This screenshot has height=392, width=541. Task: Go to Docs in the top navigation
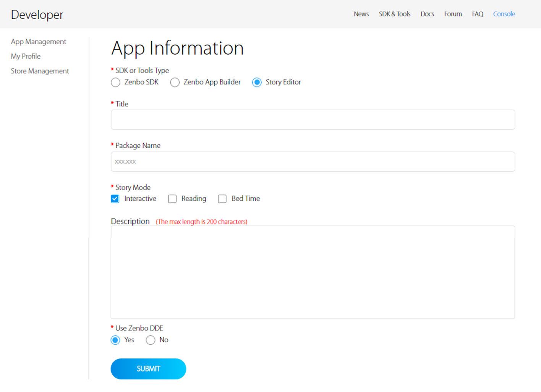(427, 14)
